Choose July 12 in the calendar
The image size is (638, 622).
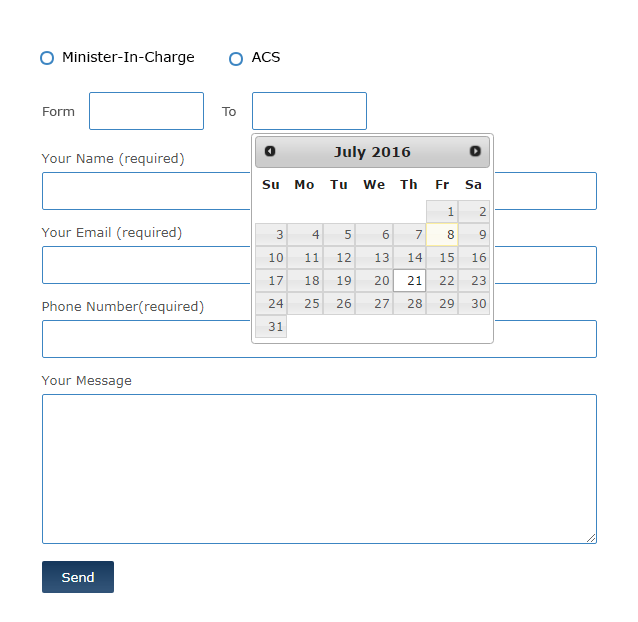(x=339, y=258)
